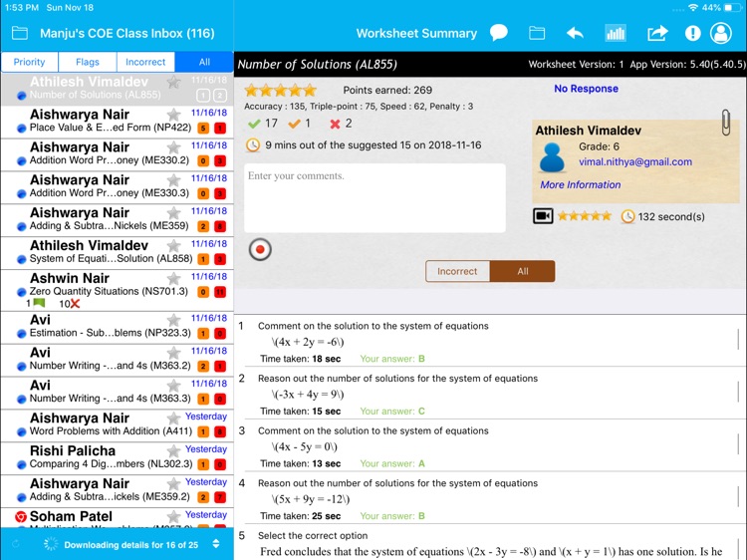
Task: Star the Word Problems with Addition row
Action: pyautogui.click(x=174, y=418)
